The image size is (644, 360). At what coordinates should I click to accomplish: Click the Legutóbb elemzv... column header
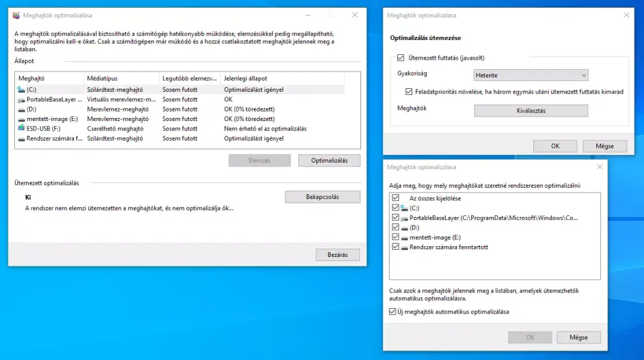tap(190, 79)
